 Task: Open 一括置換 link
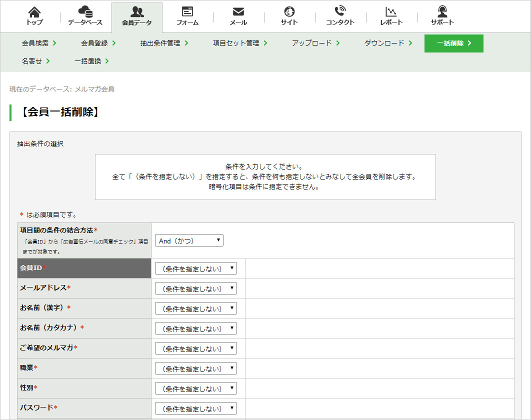point(91,61)
